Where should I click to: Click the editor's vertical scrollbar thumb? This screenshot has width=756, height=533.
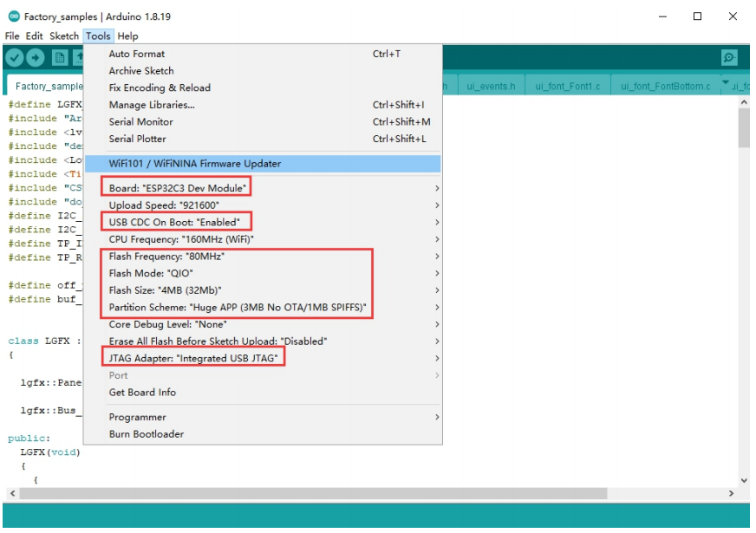click(744, 127)
